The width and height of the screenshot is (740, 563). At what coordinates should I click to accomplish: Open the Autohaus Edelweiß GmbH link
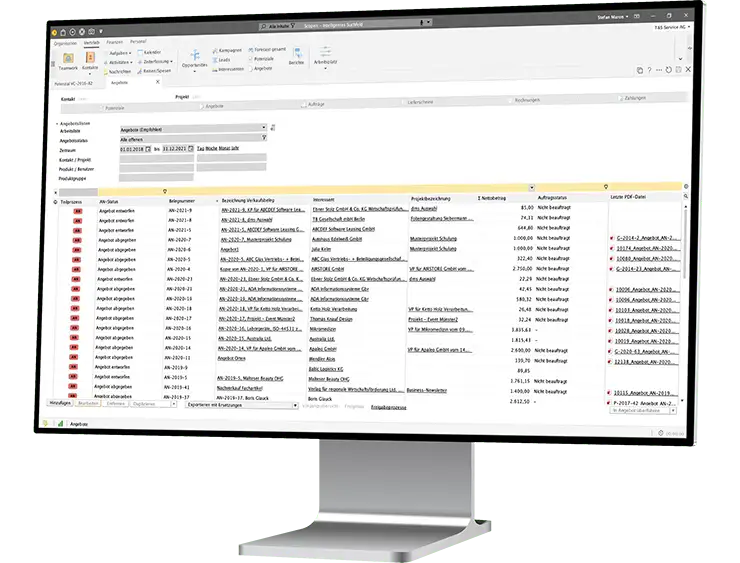(x=337, y=239)
